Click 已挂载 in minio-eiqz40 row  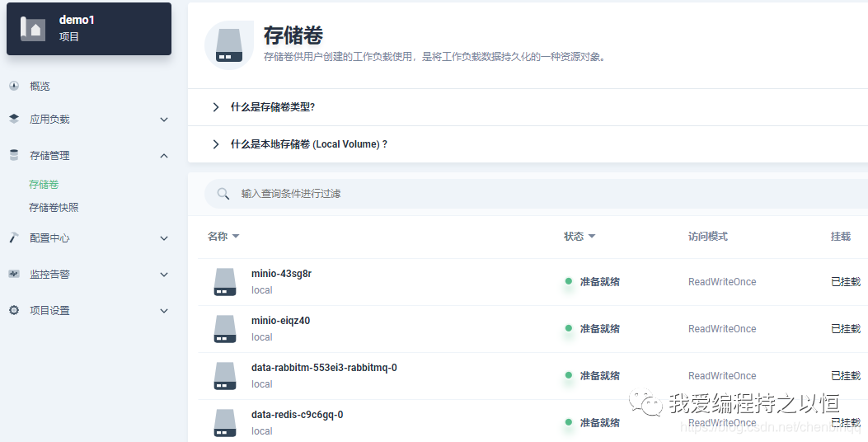(x=846, y=329)
